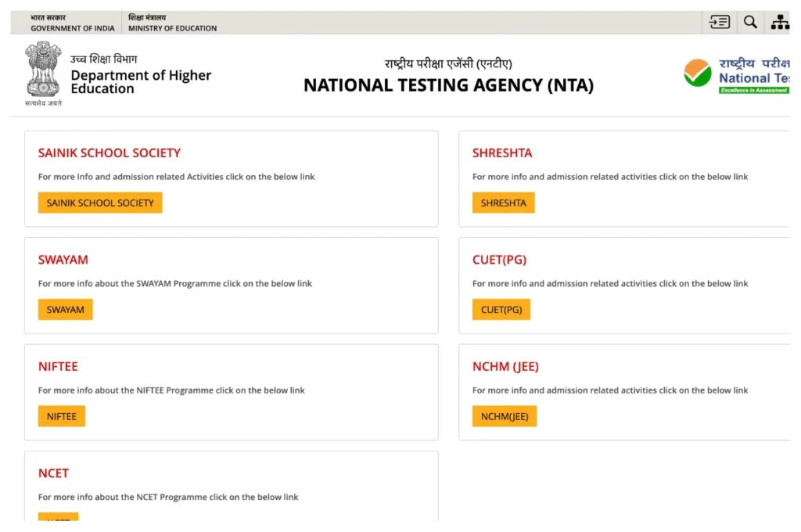Screen dimensions: 801x532
Task: Open the NIFTEE yellow button
Action: (61, 415)
